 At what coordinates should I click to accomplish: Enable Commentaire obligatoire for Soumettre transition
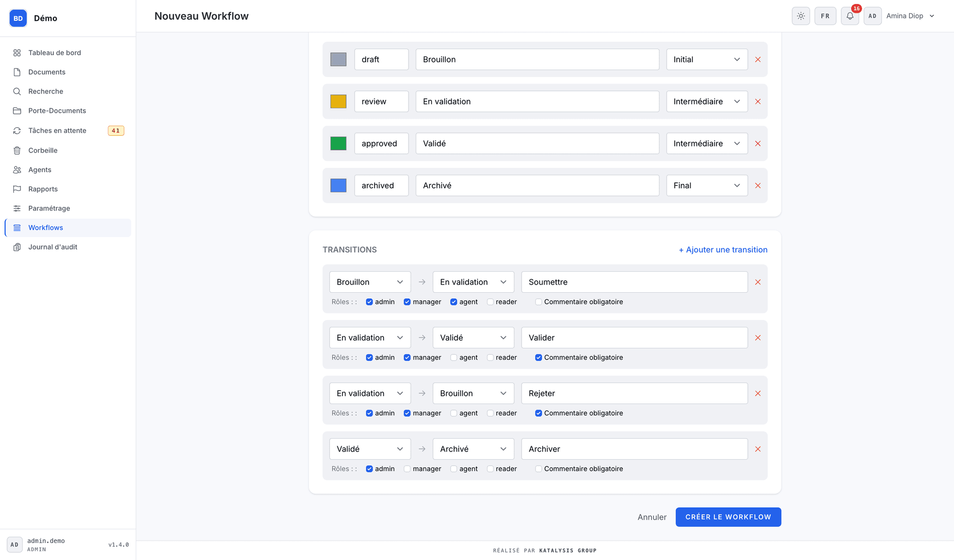[539, 302]
